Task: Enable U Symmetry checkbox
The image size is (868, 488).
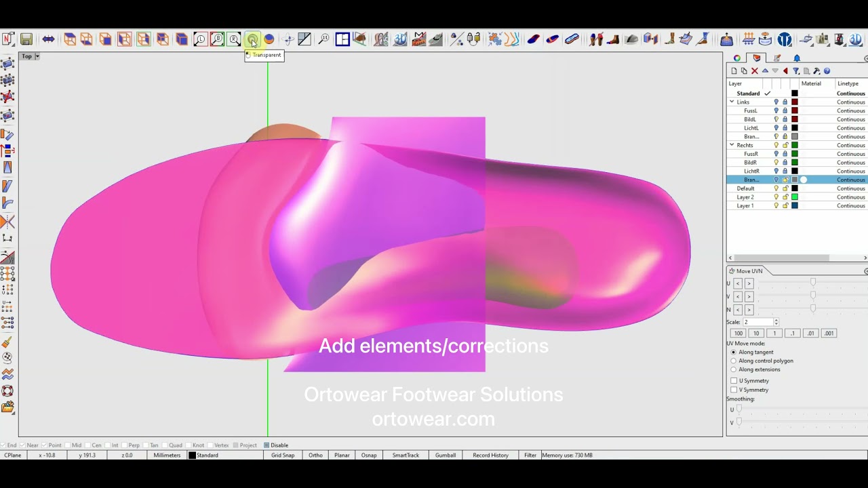Action: click(x=734, y=381)
